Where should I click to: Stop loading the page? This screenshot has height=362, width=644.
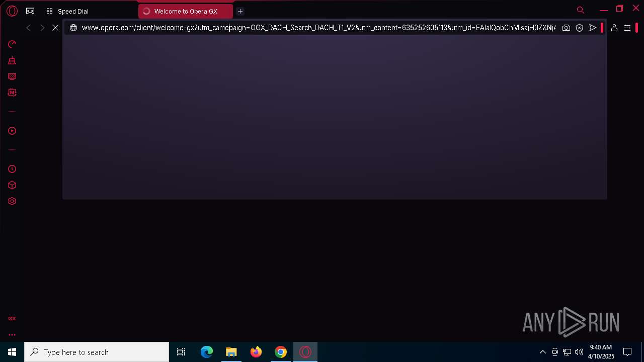[x=55, y=28]
